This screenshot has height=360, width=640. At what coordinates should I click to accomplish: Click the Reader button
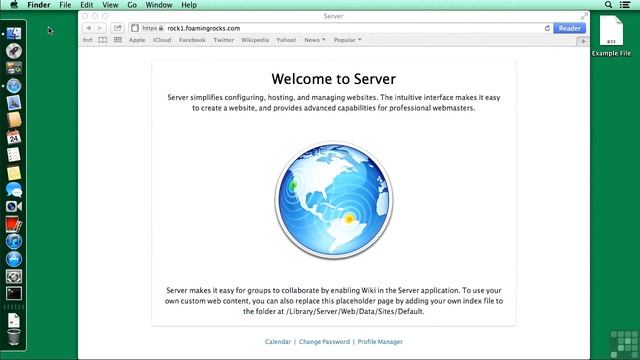tap(569, 28)
